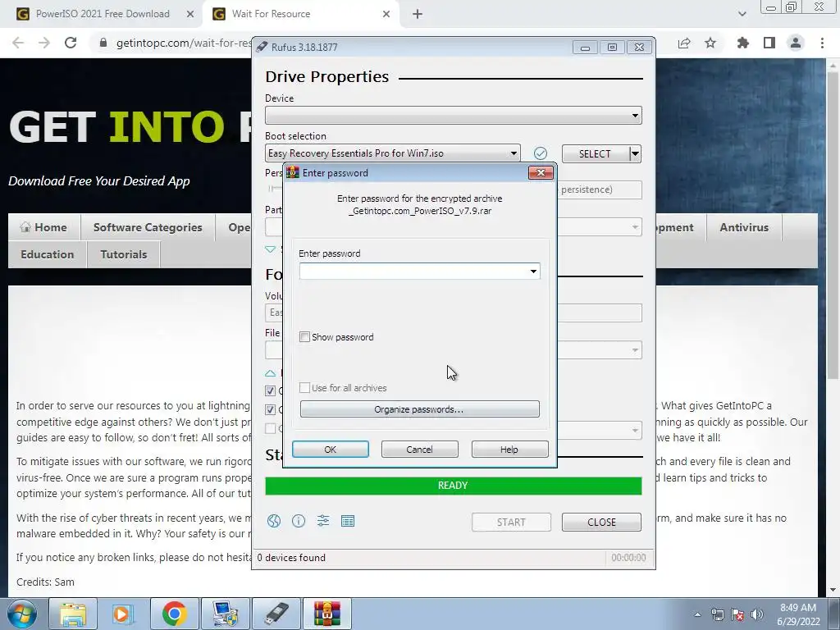The height and width of the screenshot is (630, 840).
Task: Click Help in password dialog
Action: [509, 450]
